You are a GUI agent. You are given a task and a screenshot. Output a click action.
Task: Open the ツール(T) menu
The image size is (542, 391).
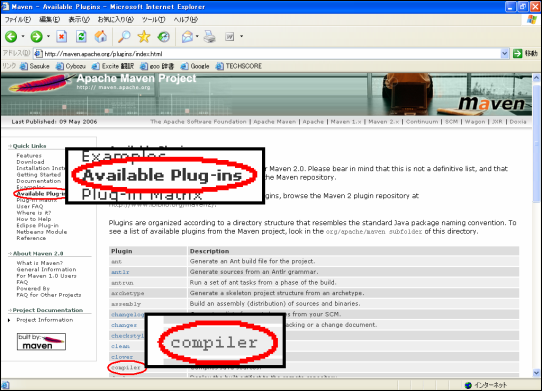click(x=153, y=20)
